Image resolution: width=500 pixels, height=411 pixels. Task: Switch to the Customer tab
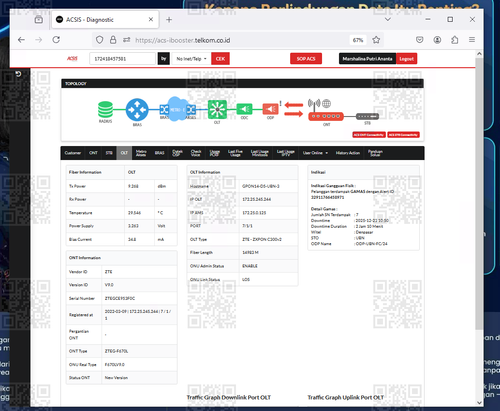click(73, 153)
